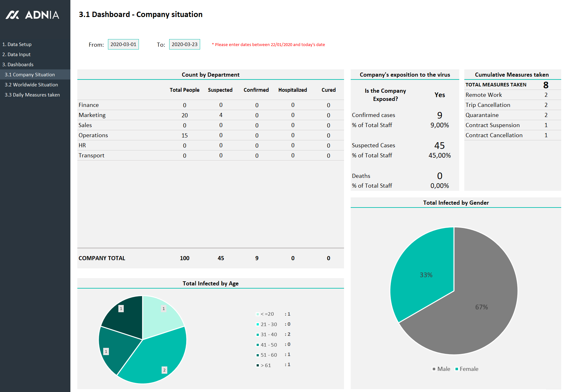Click the 31 - 40 age legend marker
Screen dimensions: 565x392
click(x=258, y=335)
